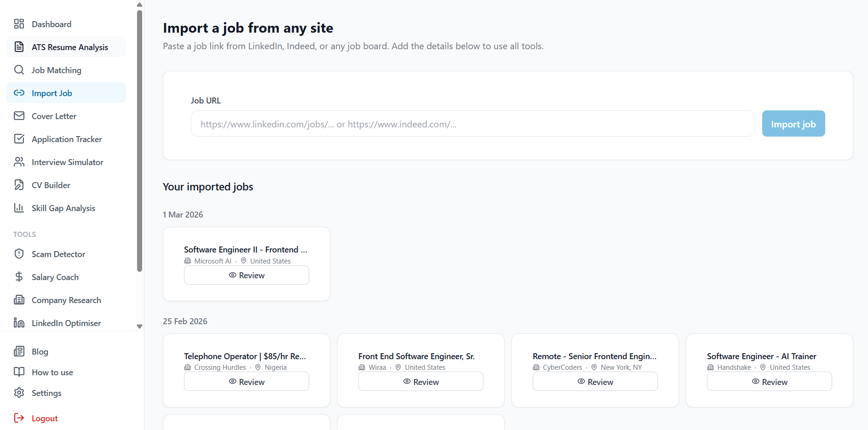The width and height of the screenshot is (868, 430).
Task: Click the Cover Letter envelope icon
Action: (19, 116)
